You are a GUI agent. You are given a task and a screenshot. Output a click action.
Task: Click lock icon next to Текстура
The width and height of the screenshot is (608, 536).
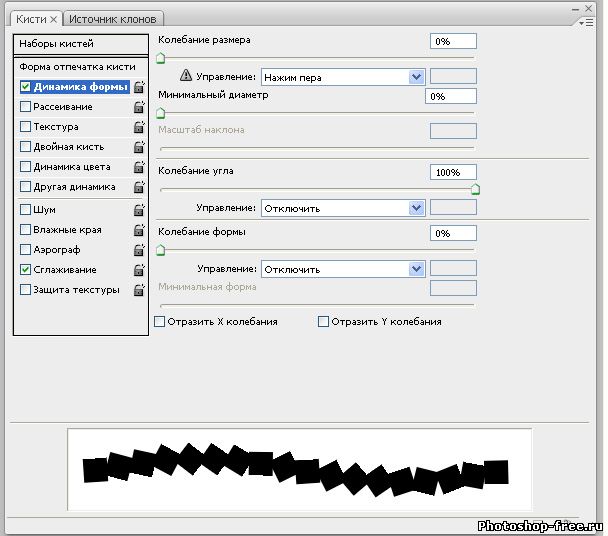tap(139, 127)
